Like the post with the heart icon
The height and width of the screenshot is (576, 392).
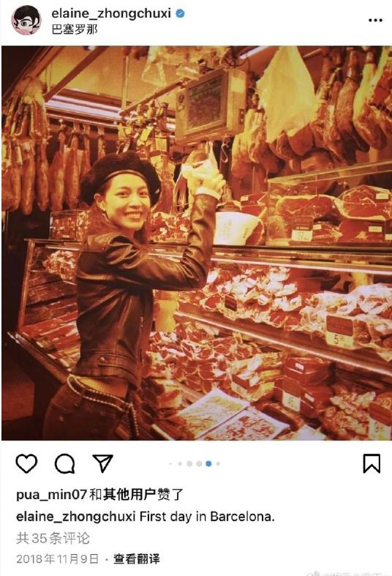tap(27, 463)
